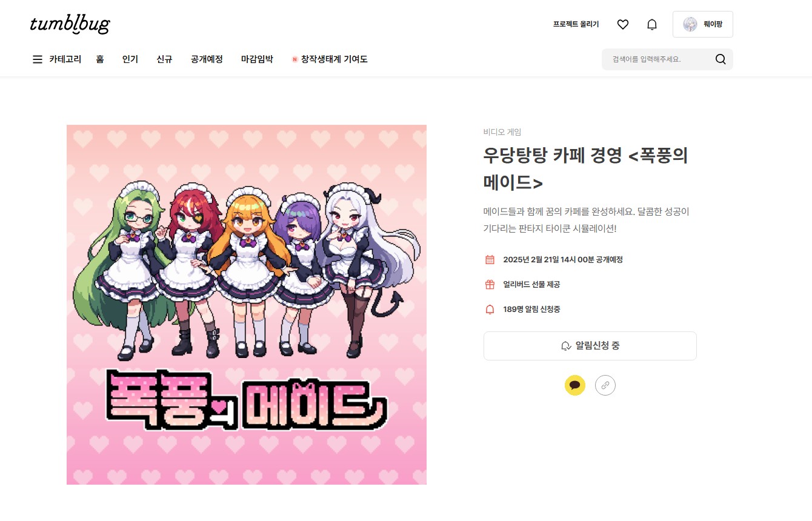Click the 프로젝트 올리기 link

click(576, 24)
